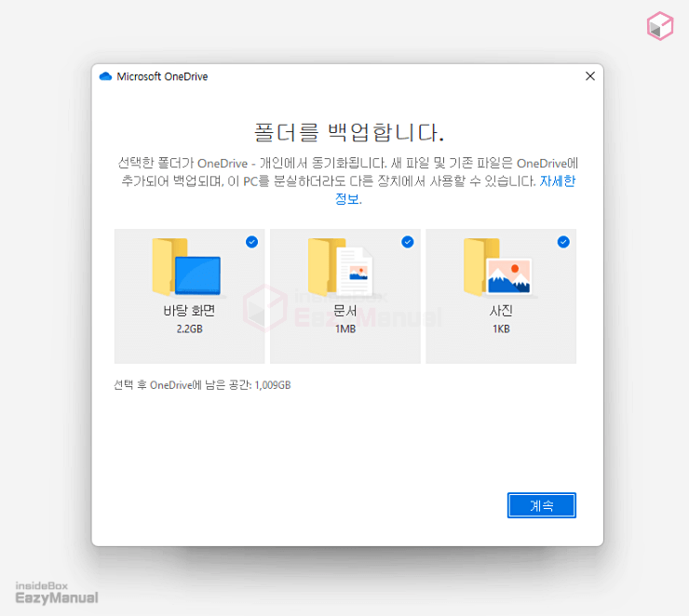This screenshot has width=689, height=616.
Task: Uncheck the 문서 folder checkmark
Action: pos(408,242)
